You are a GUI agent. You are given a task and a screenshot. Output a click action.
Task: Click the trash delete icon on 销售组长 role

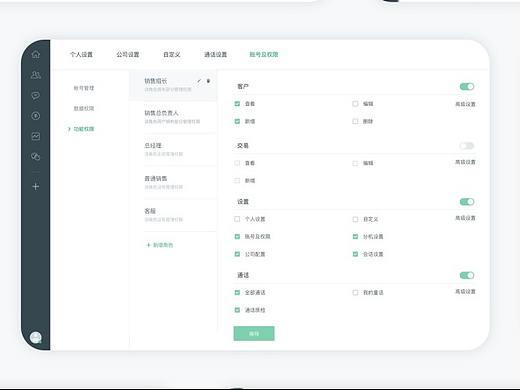tap(208, 81)
